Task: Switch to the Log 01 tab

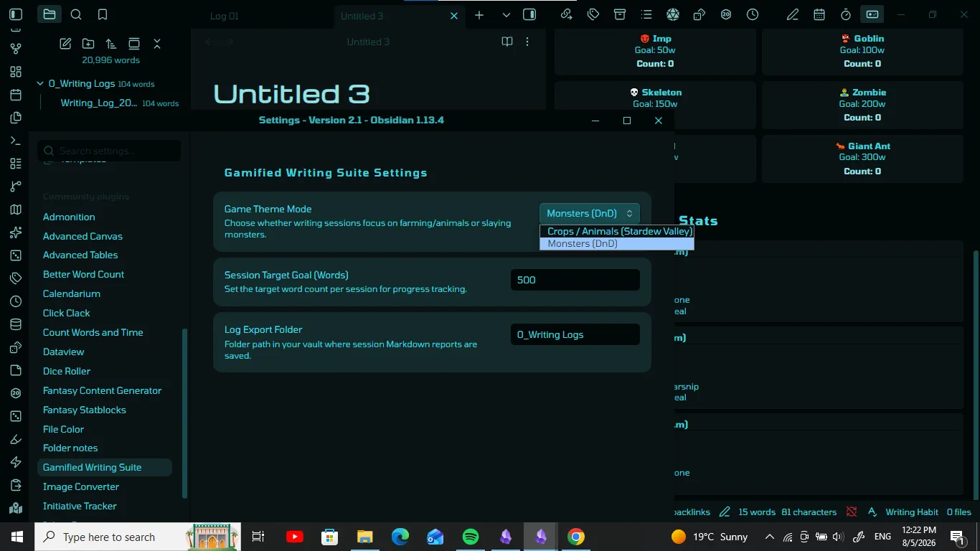Action: click(225, 16)
